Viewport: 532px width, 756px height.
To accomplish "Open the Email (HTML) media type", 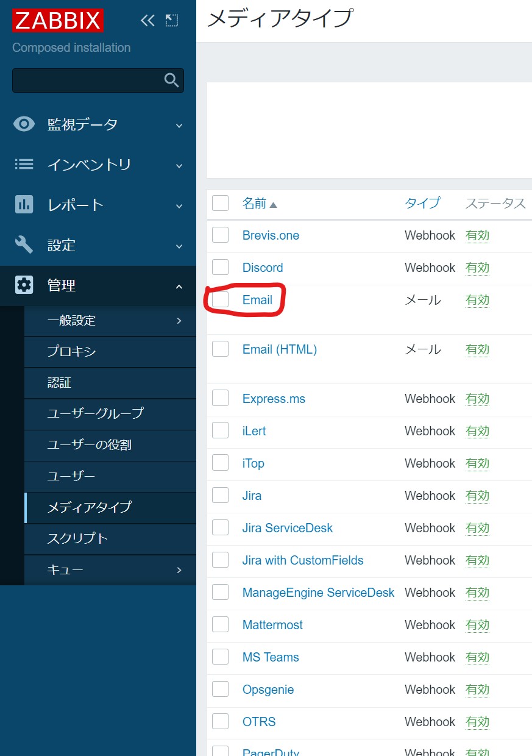I will click(279, 349).
